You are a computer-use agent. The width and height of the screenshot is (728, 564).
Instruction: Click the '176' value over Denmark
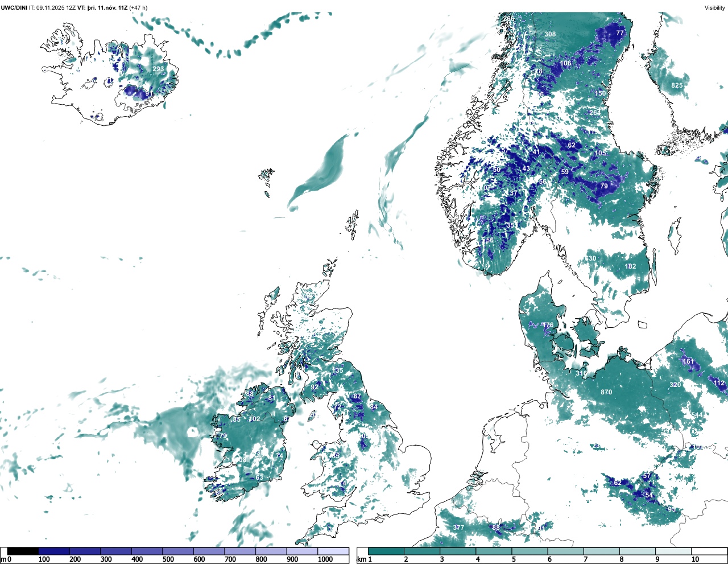click(548, 326)
